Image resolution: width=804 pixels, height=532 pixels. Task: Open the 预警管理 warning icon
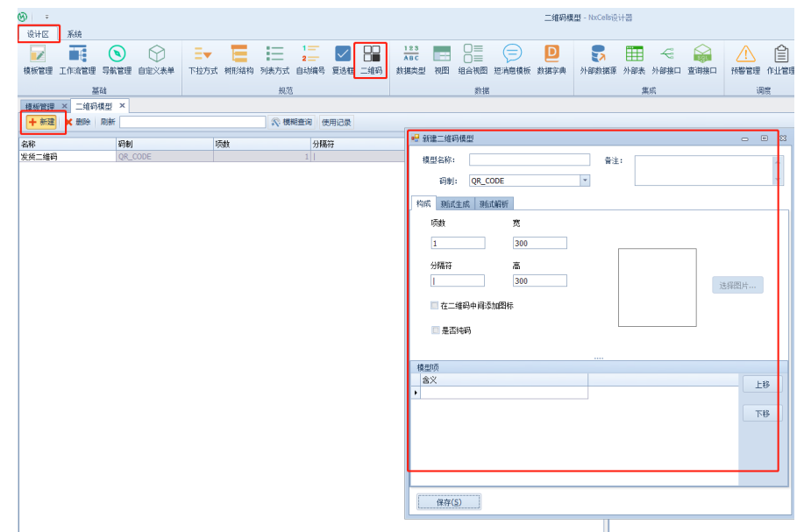point(745,59)
